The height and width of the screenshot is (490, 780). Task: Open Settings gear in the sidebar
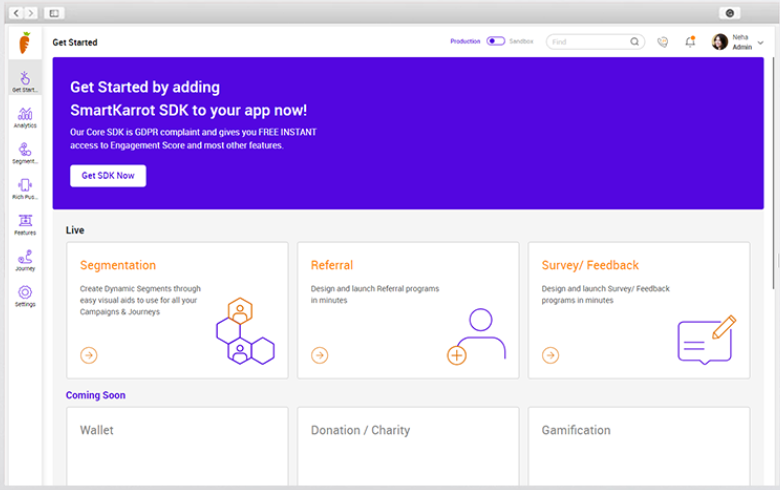click(x=25, y=296)
